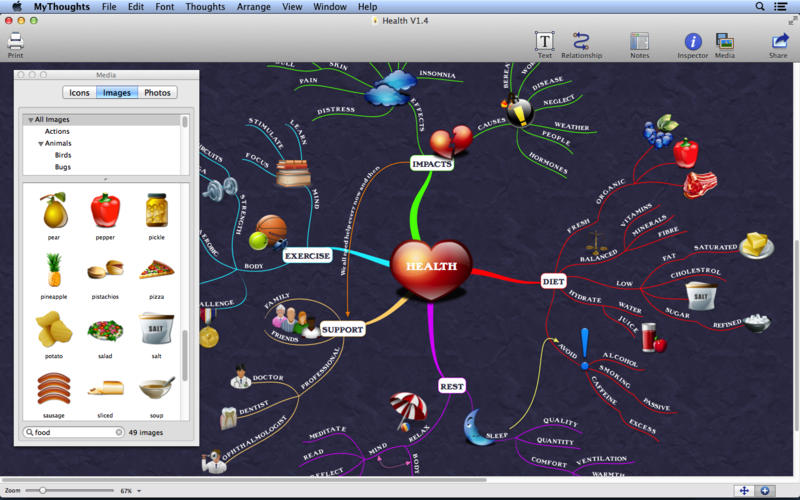Screen dimensions: 800x500
Task: Collapse the Animals tree category
Action: pyautogui.click(x=40, y=144)
